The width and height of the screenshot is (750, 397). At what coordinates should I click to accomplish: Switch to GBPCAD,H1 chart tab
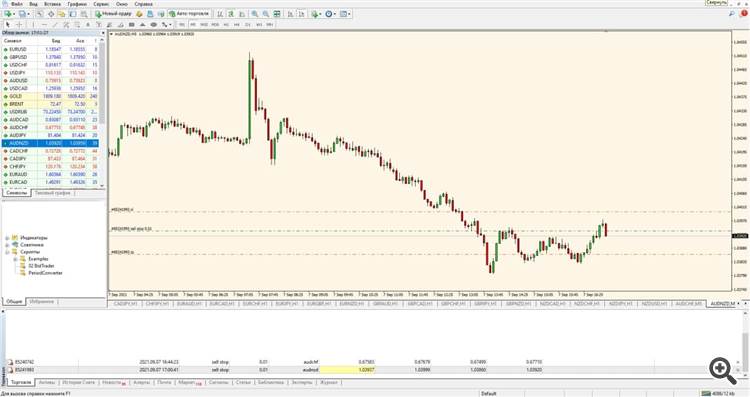pos(419,304)
